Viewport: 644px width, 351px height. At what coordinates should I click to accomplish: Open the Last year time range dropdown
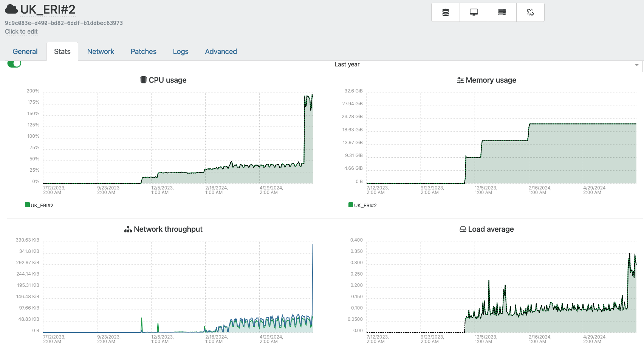[486, 65]
